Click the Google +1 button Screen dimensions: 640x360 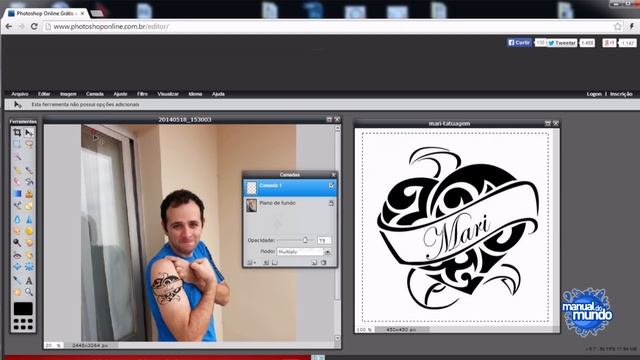[609, 43]
